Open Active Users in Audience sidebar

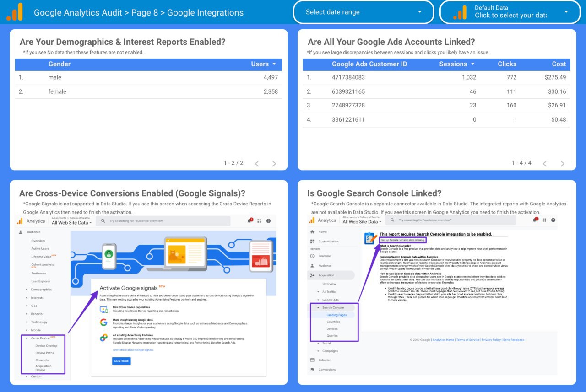click(x=40, y=249)
